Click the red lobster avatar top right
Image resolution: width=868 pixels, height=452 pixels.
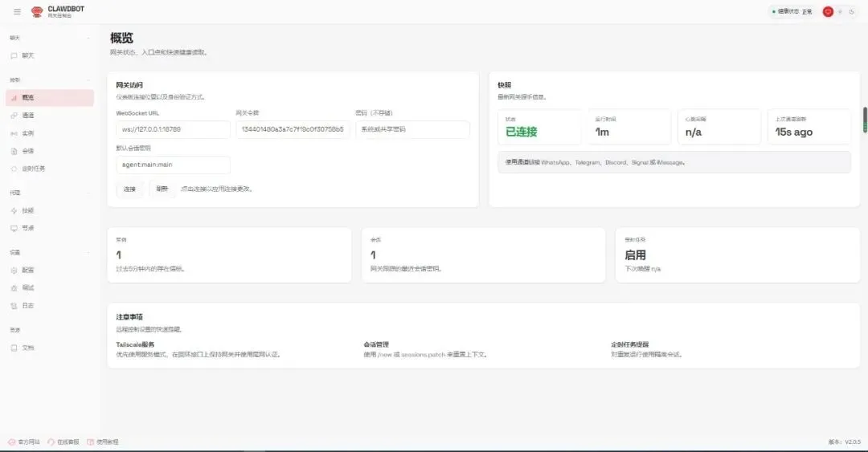coord(828,11)
